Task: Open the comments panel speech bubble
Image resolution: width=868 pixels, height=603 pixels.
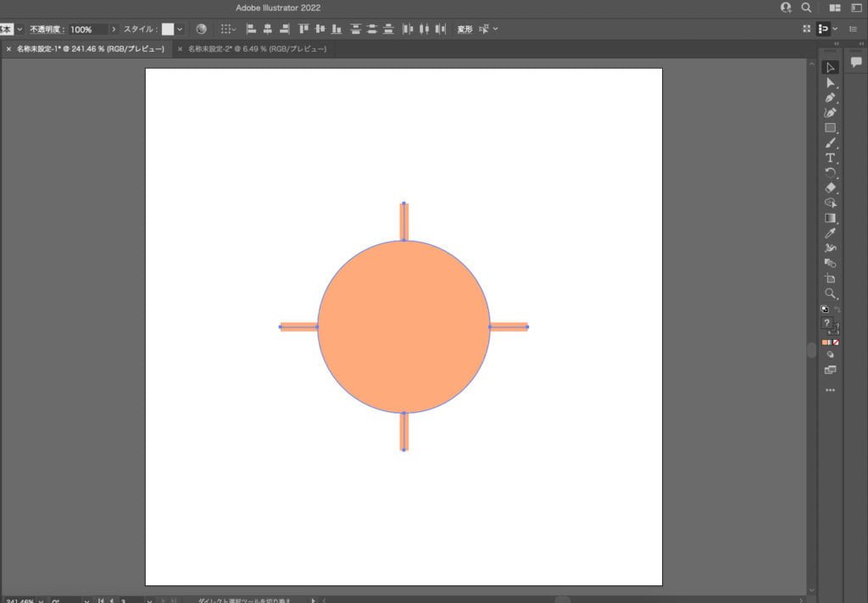Action: pyautogui.click(x=856, y=62)
